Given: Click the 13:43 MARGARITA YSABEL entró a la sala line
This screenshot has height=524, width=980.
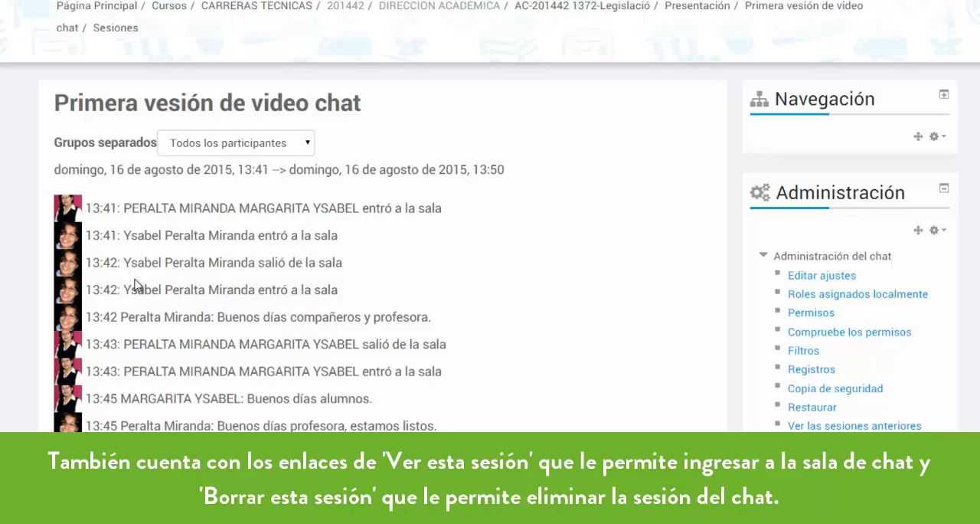Looking at the screenshot, I should 263,372.
